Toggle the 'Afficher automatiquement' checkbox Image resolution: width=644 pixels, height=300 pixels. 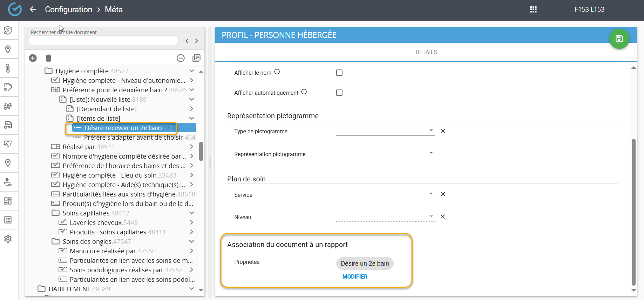point(339,93)
